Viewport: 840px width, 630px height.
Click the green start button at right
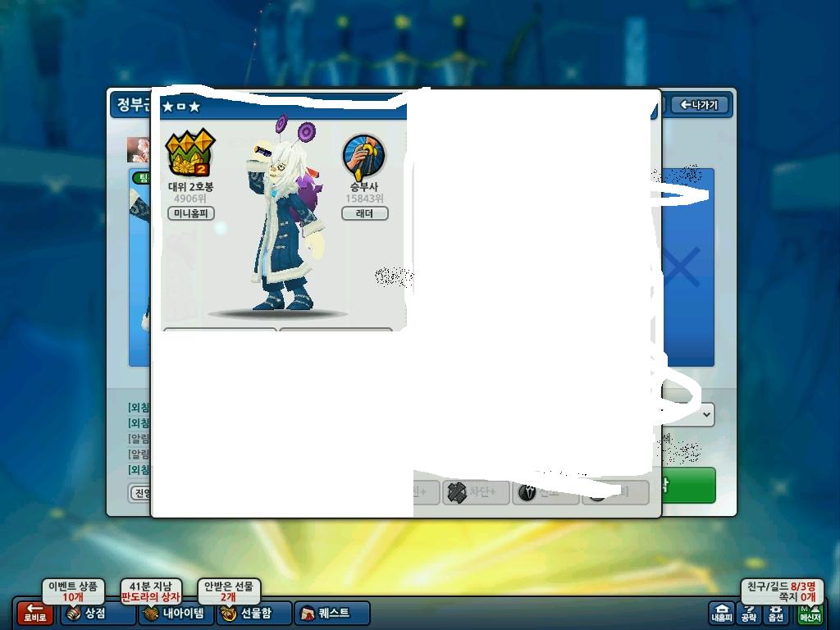click(x=689, y=486)
